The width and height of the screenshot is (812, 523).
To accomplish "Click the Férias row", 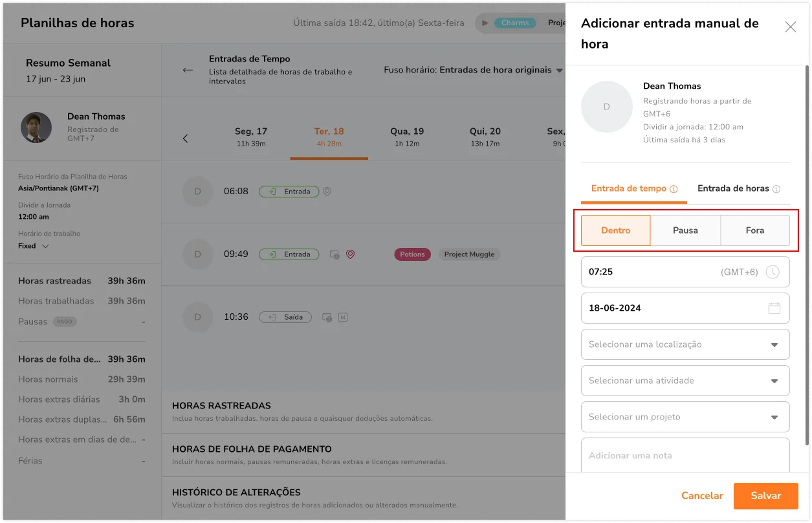I will point(82,461).
